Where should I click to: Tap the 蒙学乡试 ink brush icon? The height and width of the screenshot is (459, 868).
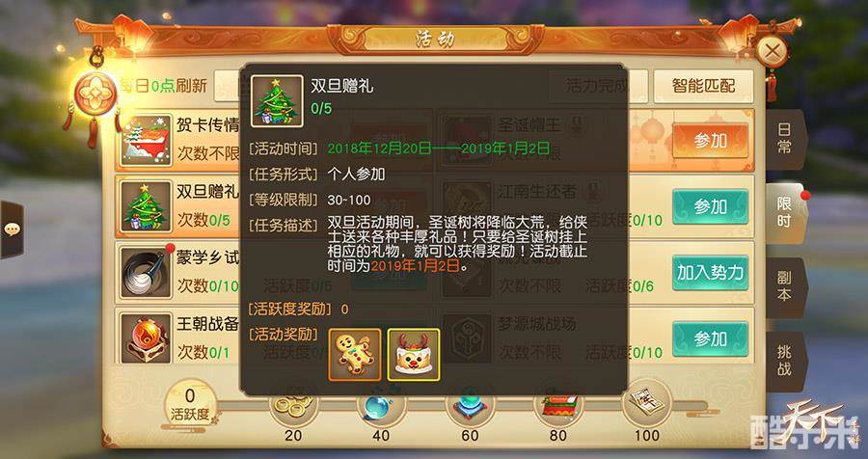(x=146, y=272)
